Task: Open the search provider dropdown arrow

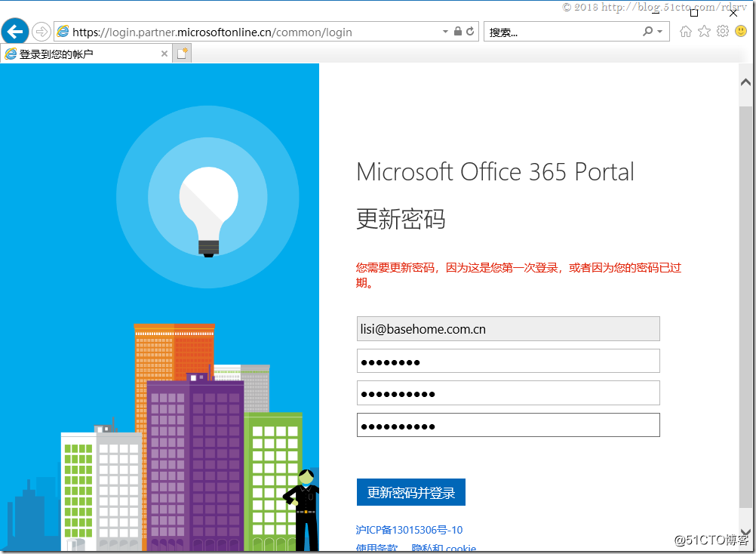Action: pos(659,32)
